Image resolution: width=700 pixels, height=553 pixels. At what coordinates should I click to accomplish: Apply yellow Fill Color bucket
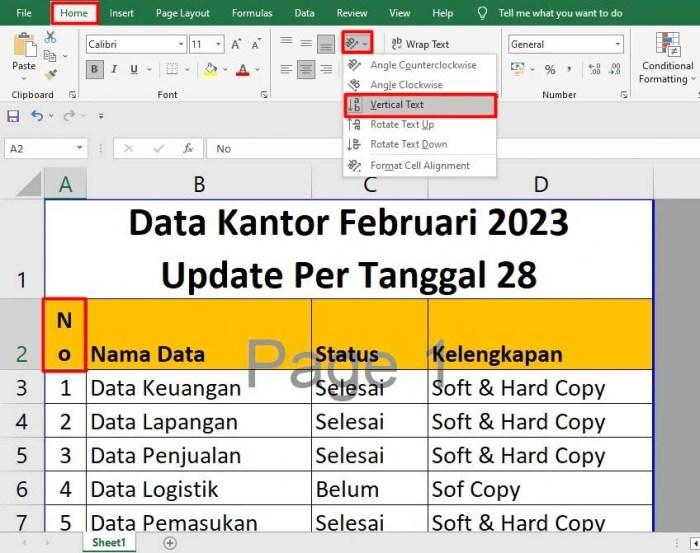(x=210, y=70)
